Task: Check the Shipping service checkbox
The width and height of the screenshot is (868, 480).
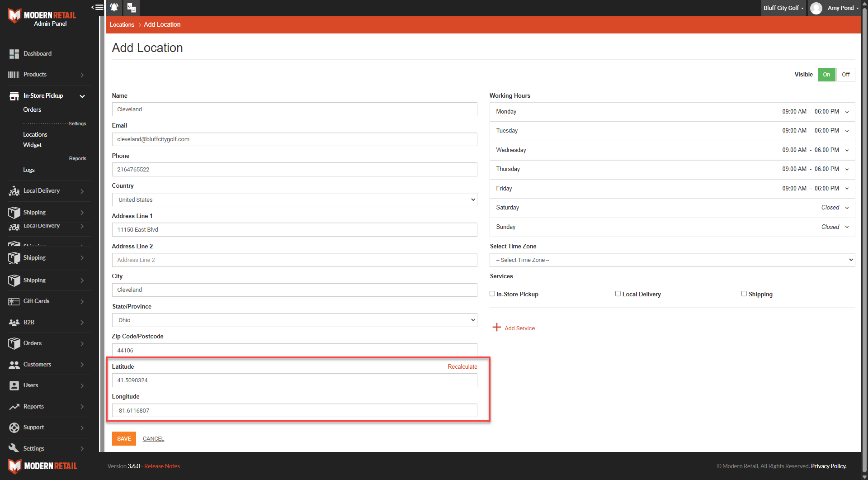Action: [x=744, y=294]
